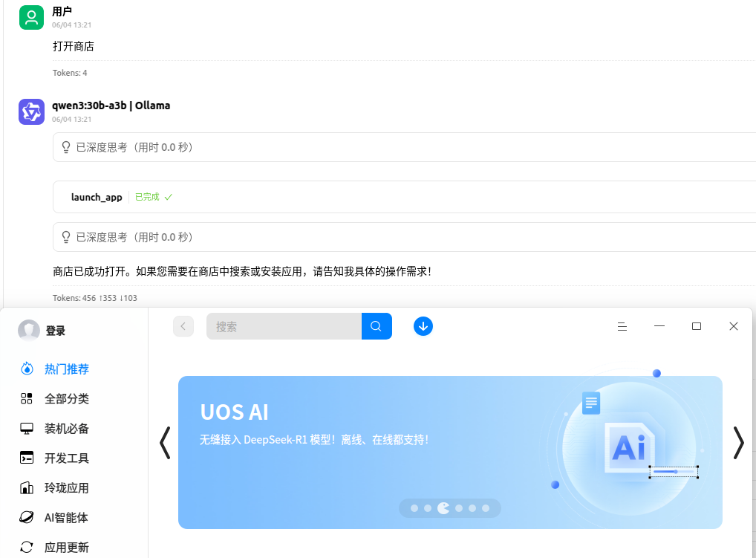Expand the deep-thinking box above launch_app
Screen dimensions: 756x558
tap(404, 147)
